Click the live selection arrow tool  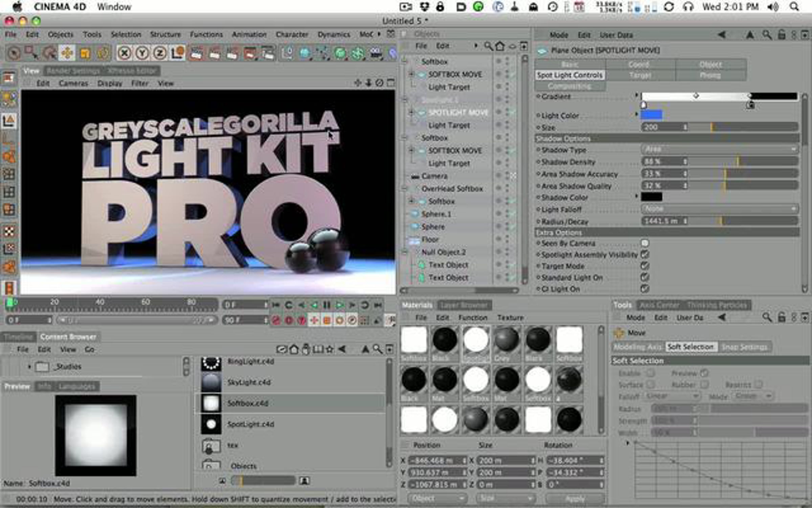[x=14, y=53]
